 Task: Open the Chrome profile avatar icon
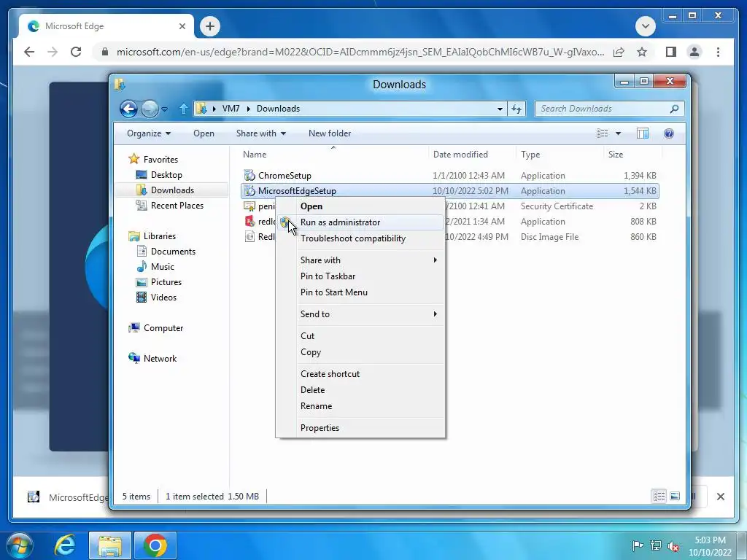[x=694, y=52]
